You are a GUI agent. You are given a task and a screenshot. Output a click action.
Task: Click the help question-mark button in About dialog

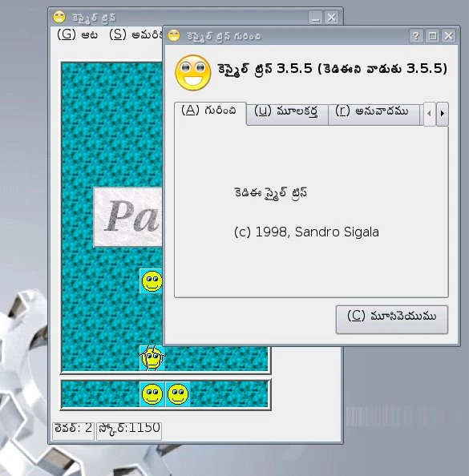pos(416,36)
